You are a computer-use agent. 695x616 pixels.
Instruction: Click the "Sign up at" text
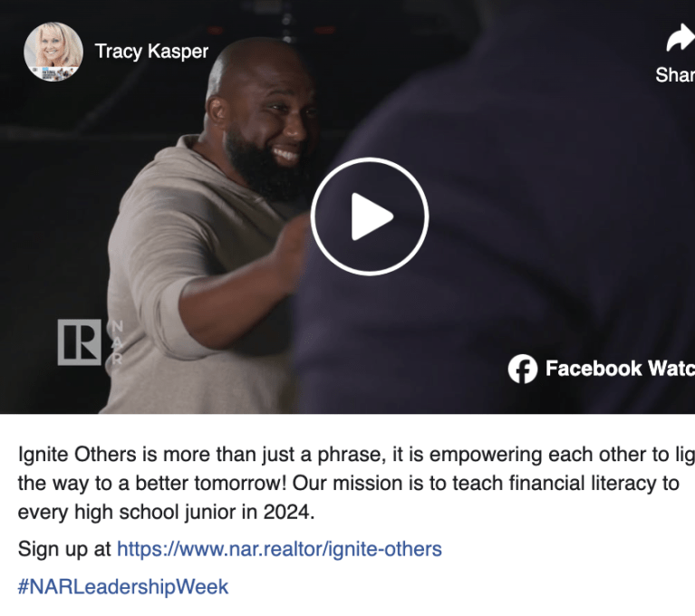[x=64, y=550]
